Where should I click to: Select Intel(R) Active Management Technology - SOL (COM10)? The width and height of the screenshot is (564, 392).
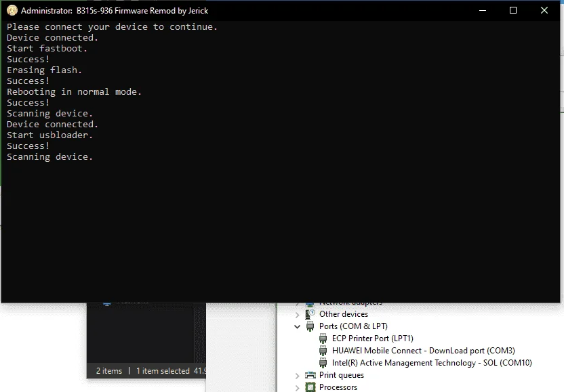point(432,363)
